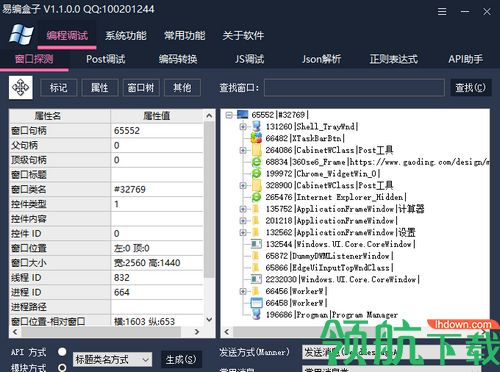
Task: Click the Windows logo icon at top left
Action: coord(21,35)
